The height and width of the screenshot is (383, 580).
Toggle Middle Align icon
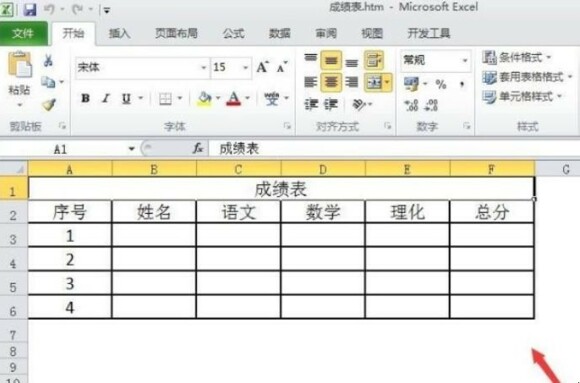coord(331,60)
